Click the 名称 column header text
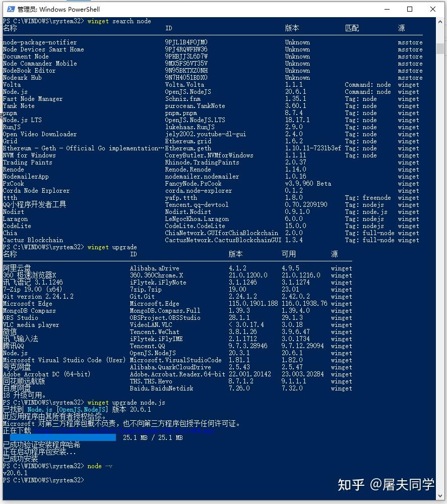Viewport: 447px width, 504px height. (x=9, y=28)
